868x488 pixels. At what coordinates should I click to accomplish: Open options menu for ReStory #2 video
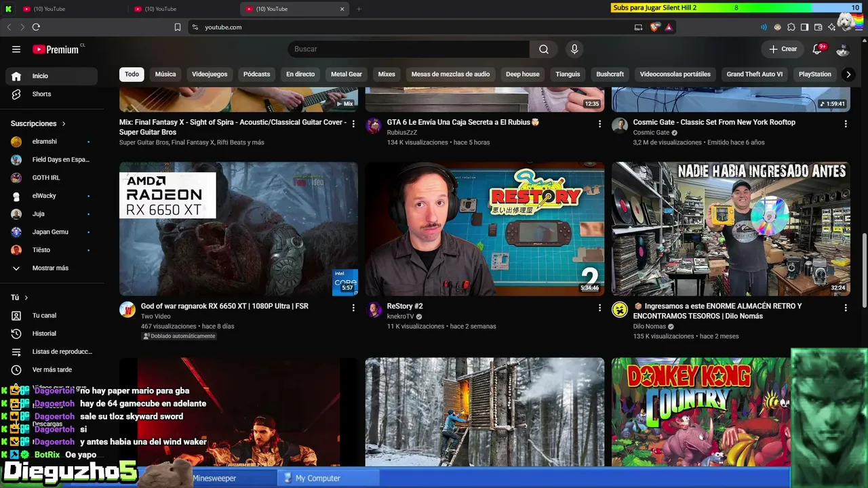[x=599, y=308]
